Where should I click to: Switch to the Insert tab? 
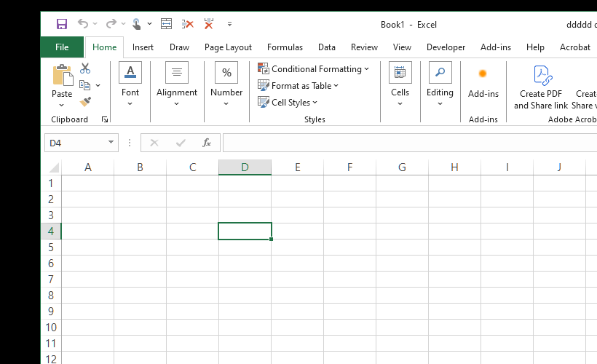point(143,47)
